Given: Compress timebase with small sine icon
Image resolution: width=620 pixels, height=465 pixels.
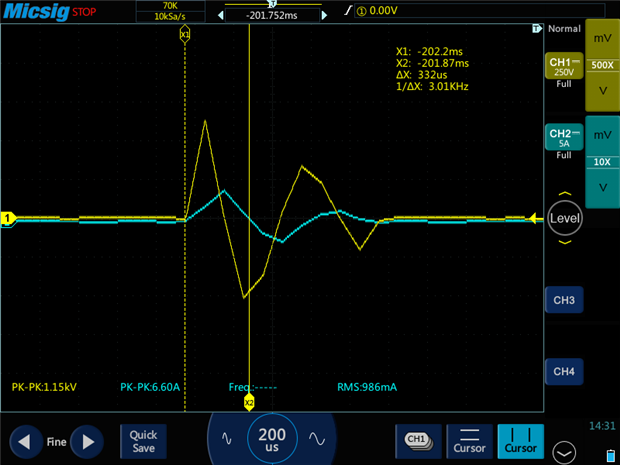Looking at the screenshot, I should tap(227, 439).
